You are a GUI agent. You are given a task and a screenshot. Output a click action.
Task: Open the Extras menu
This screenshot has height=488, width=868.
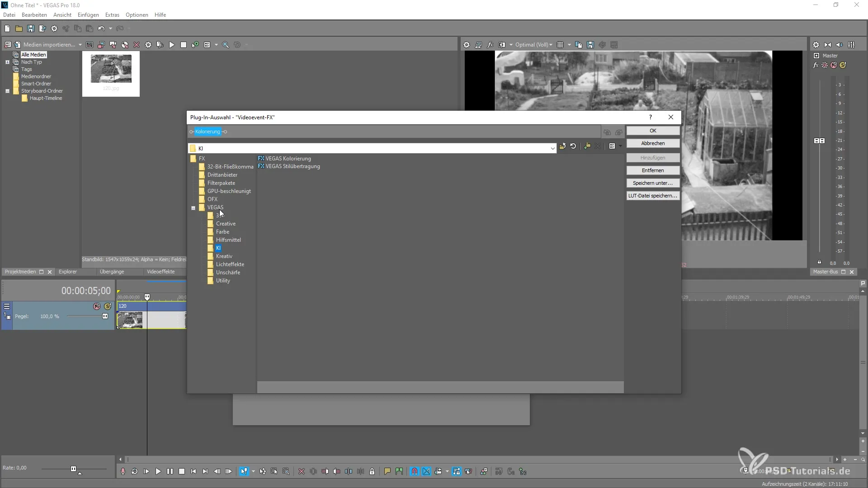click(112, 15)
